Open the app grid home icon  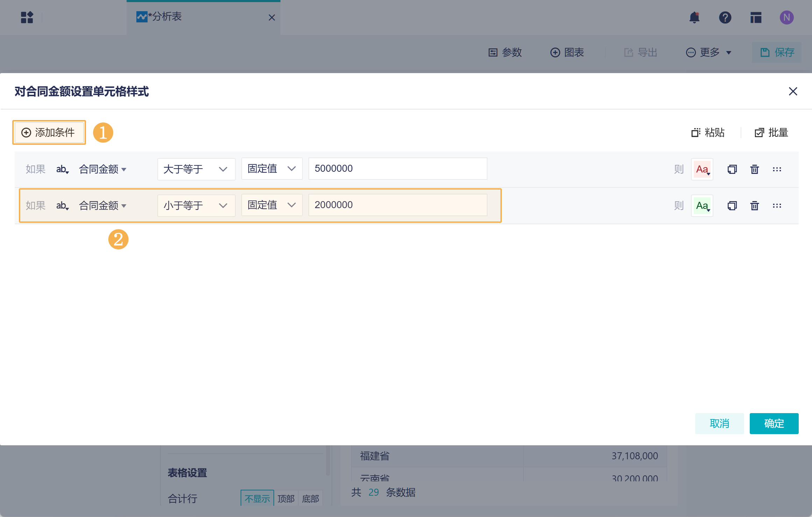tap(27, 17)
